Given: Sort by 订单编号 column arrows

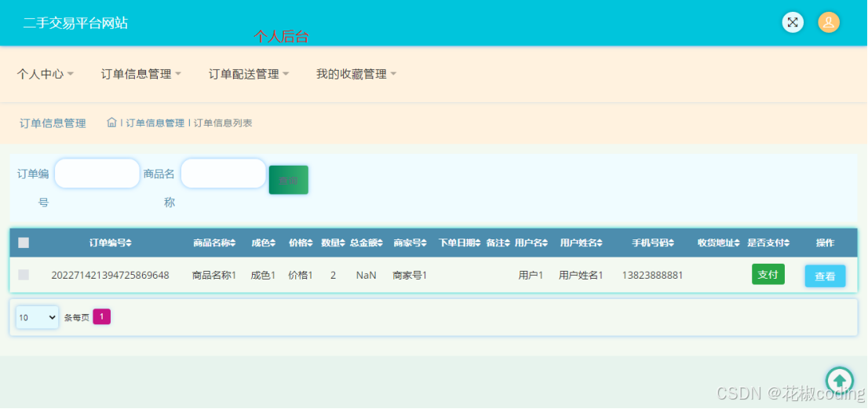Looking at the screenshot, I should (x=129, y=243).
